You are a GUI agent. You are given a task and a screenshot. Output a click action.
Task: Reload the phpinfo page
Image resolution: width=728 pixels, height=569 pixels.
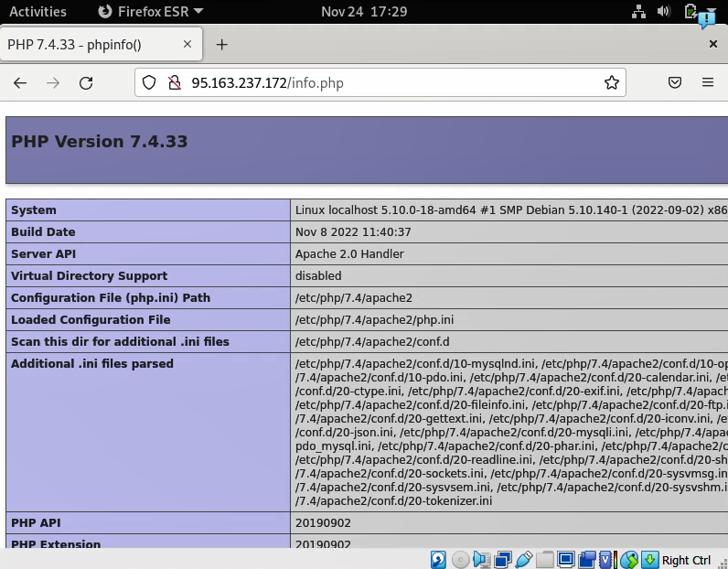tap(86, 83)
